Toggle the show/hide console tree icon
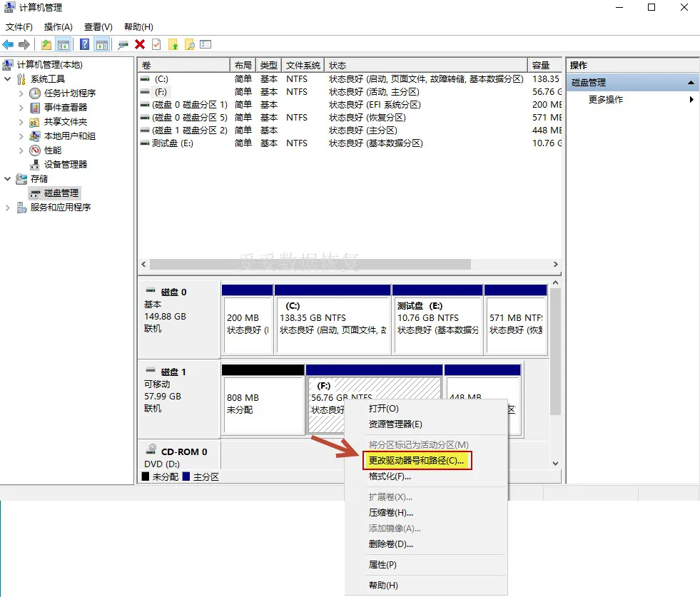The image size is (700, 597). tap(64, 45)
